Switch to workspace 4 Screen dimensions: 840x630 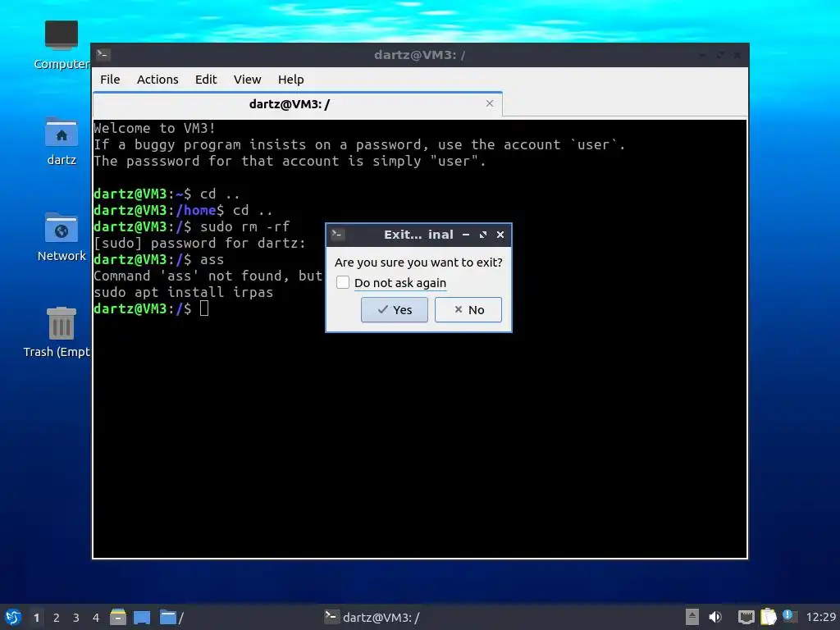click(x=96, y=618)
